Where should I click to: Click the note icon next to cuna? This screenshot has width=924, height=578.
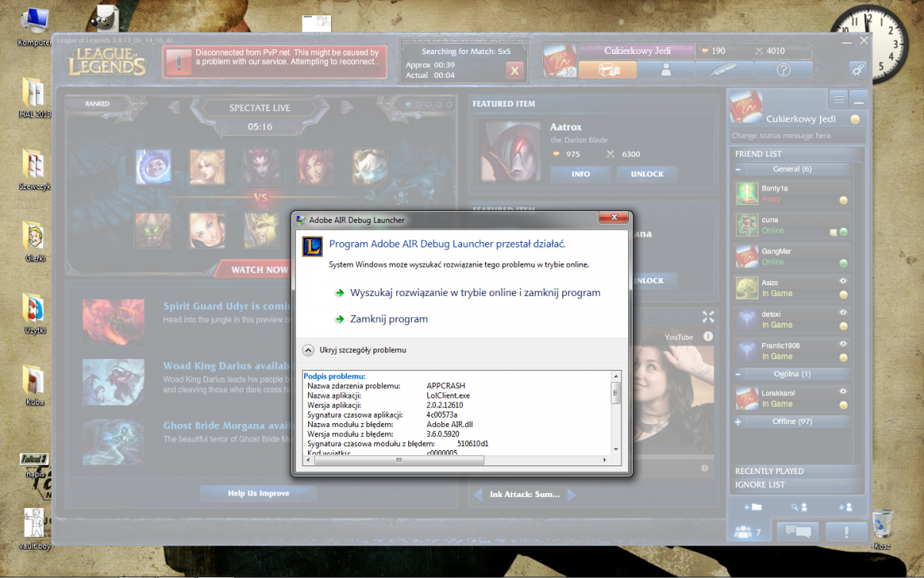point(833,231)
